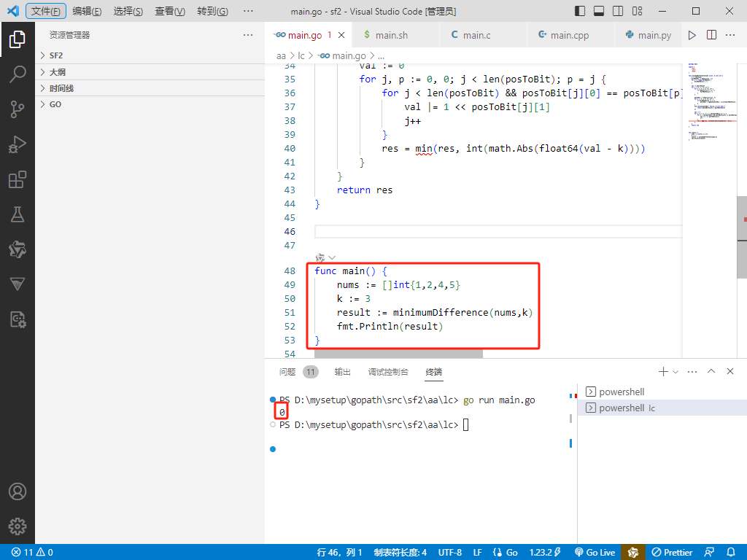Open the code lens dropdown above func main
The height and width of the screenshot is (560, 747).
[x=332, y=258]
